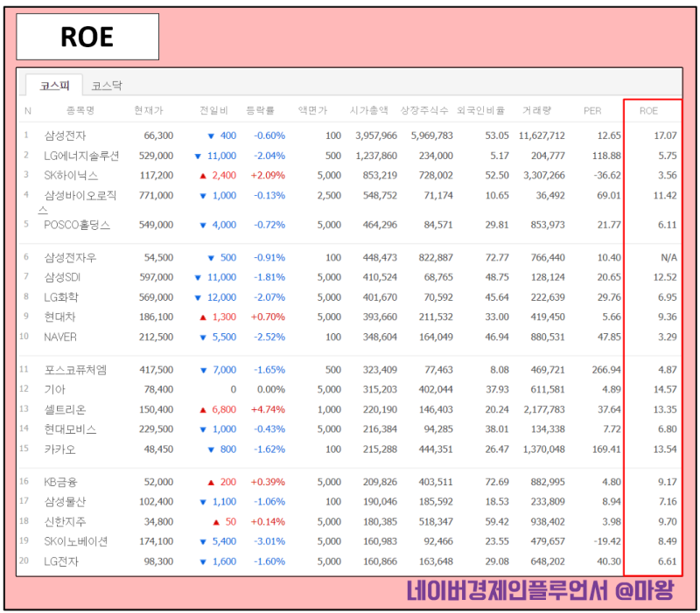
Task: Select 카카오 PER value 169.41
Action: pyautogui.click(x=606, y=449)
